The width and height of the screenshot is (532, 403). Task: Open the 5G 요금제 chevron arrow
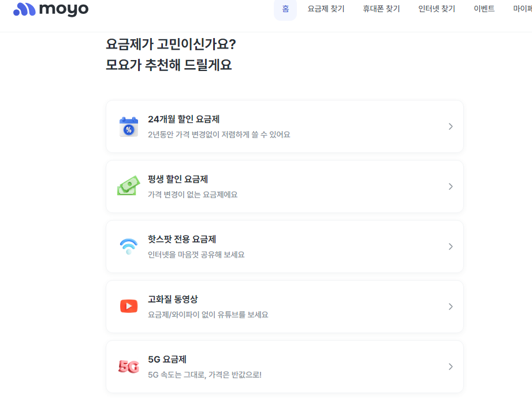coord(451,366)
